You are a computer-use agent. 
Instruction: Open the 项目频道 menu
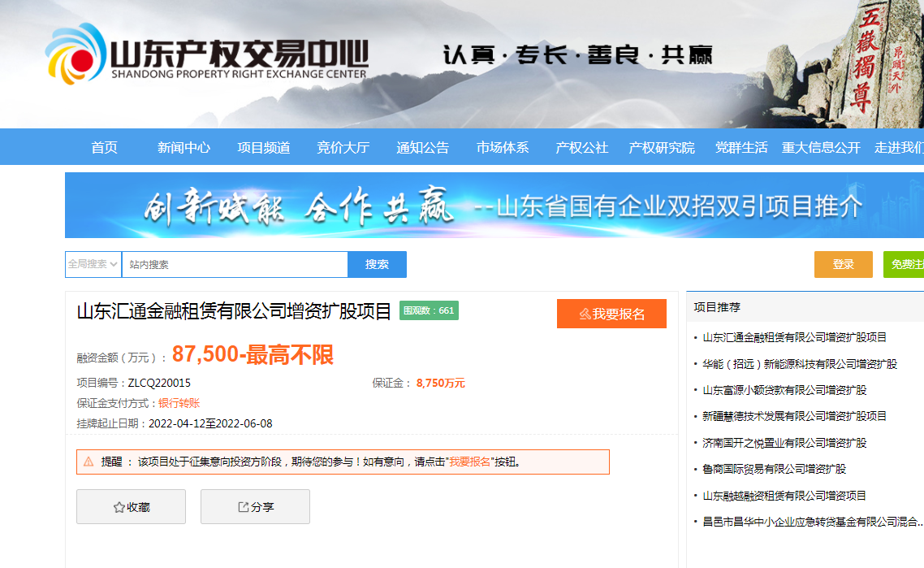point(263,147)
